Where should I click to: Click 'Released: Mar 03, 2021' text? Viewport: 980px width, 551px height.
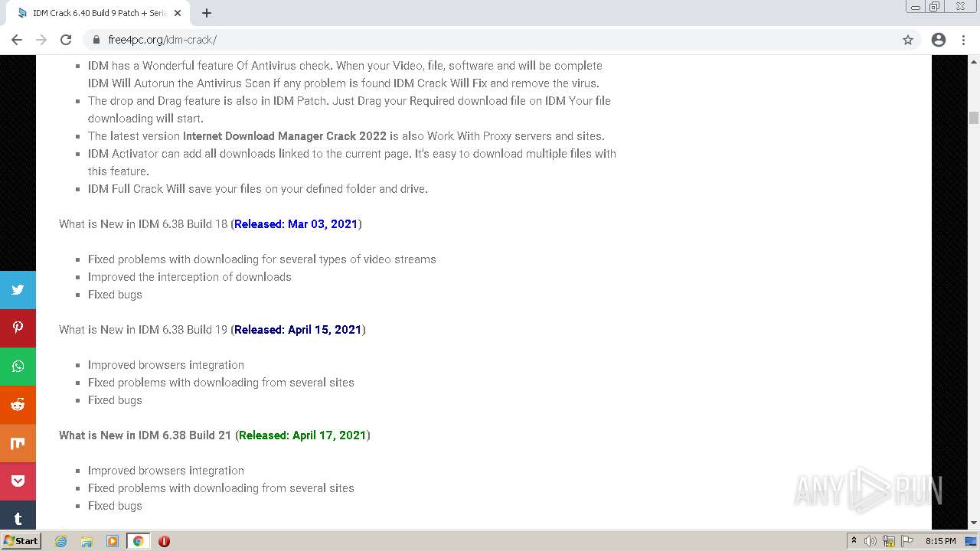(296, 224)
